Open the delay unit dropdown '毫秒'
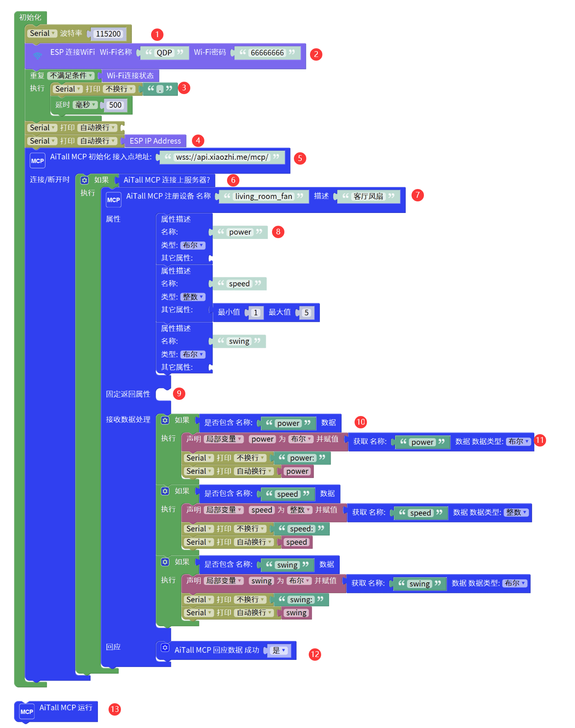Viewport: 575px width, 728px height. [x=85, y=105]
